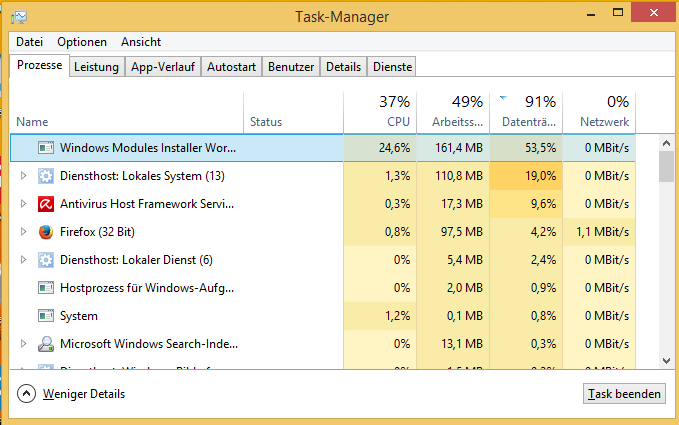The width and height of the screenshot is (679, 425).
Task: Sort by the Arbeitsspeicher column header
Action: click(453, 111)
